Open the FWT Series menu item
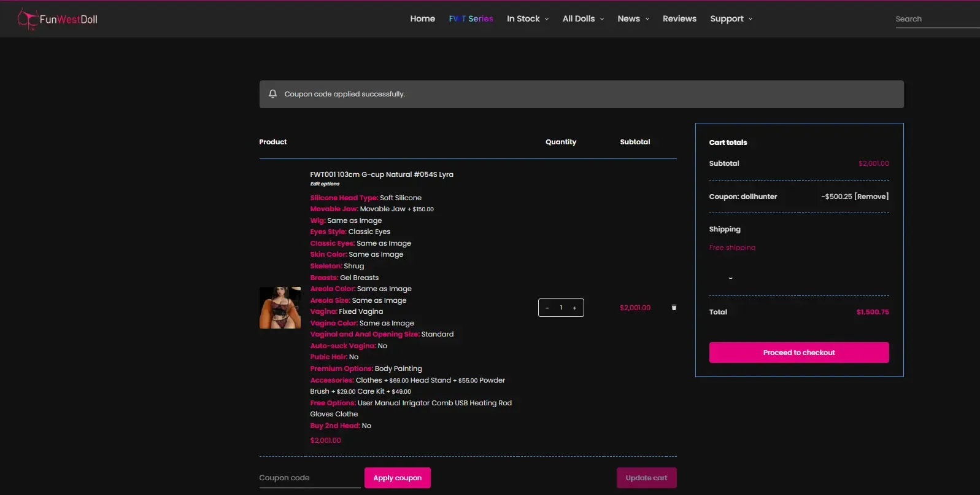 tap(471, 18)
